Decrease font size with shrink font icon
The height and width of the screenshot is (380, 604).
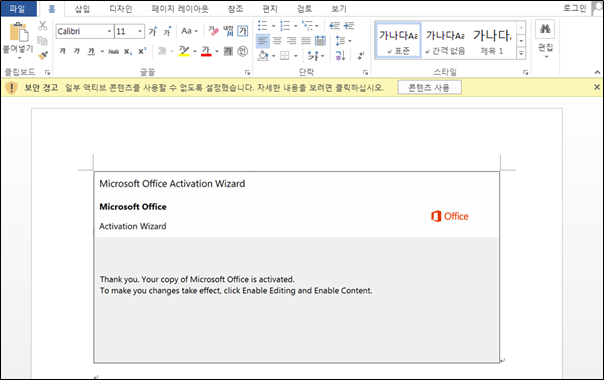167,31
